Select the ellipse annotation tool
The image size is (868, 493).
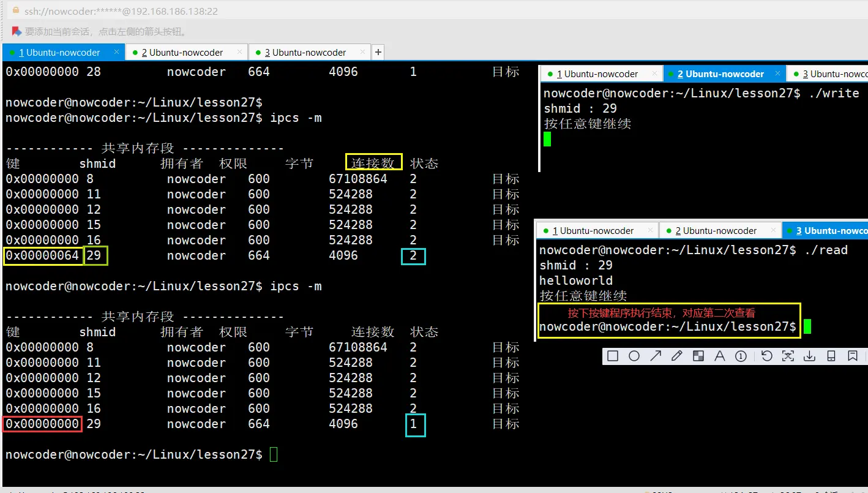coord(634,356)
